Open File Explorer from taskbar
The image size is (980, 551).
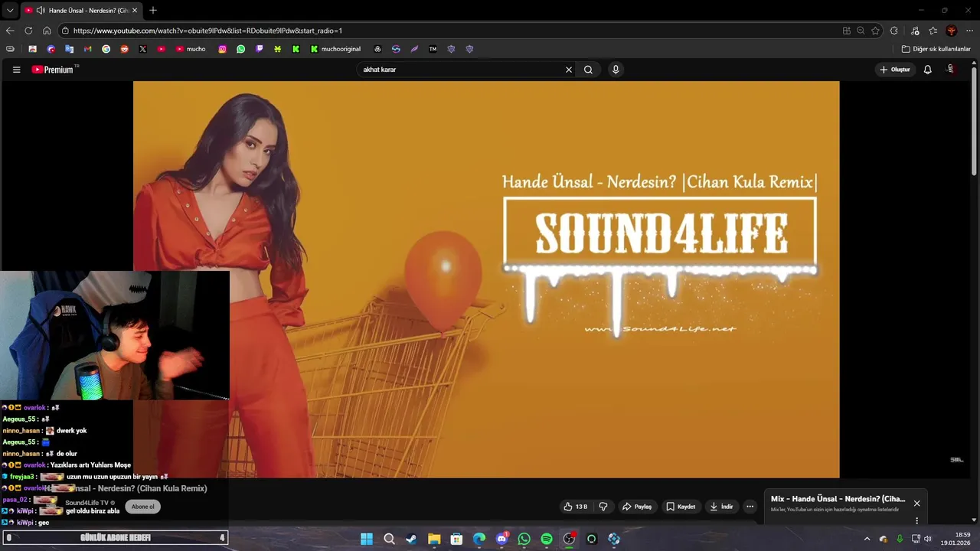[434, 539]
